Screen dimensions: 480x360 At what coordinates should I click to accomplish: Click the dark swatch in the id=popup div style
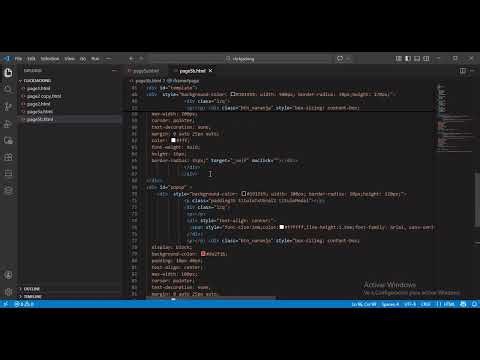(244, 194)
